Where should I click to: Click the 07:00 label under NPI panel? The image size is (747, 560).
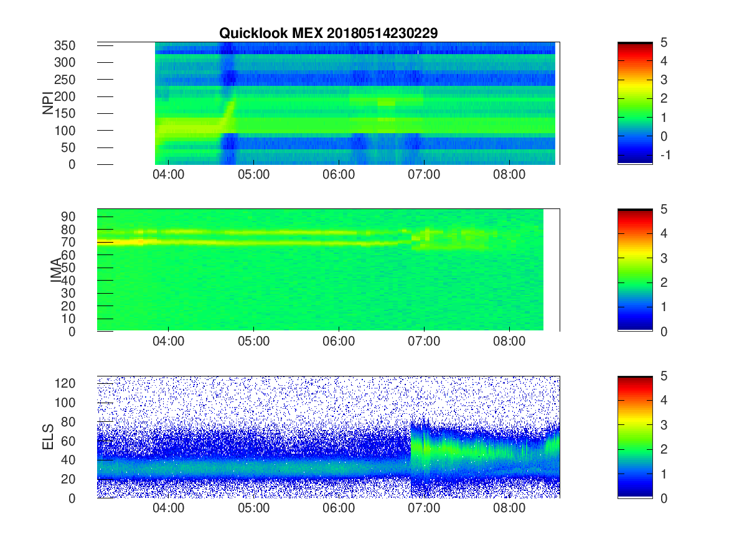click(x=424, y=175)
